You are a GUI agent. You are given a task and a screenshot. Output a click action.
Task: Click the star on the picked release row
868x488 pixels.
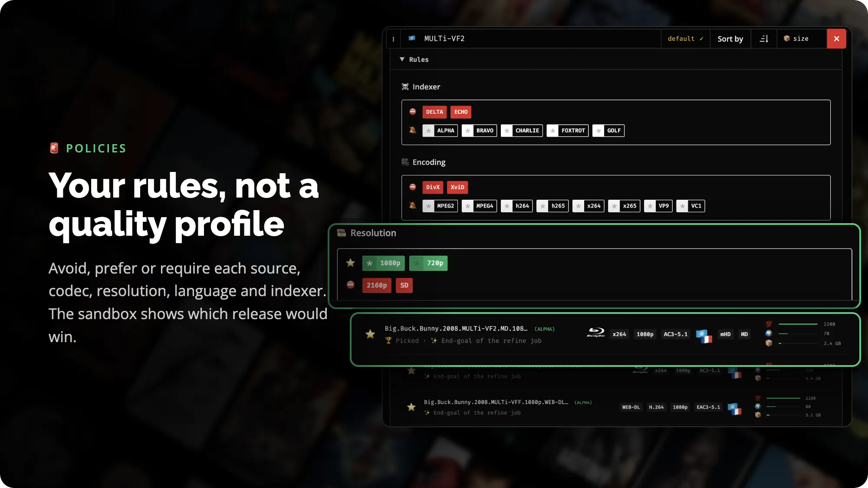pos(370,334)
